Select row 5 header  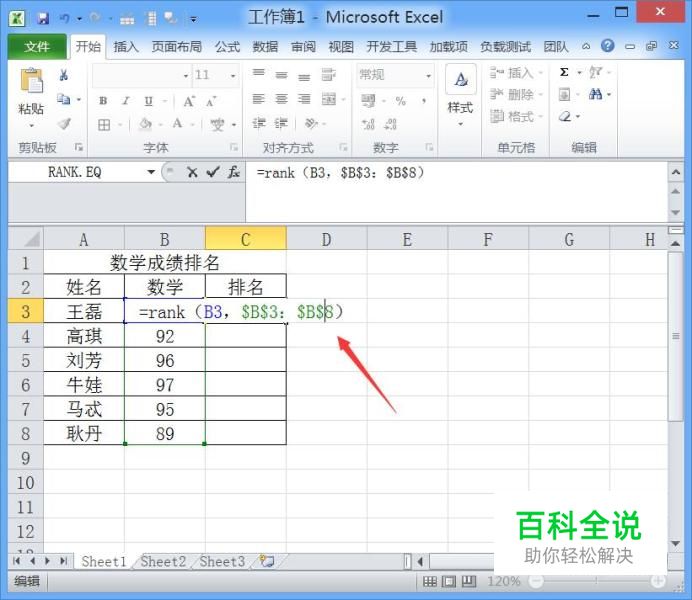(x=26, y=360)
